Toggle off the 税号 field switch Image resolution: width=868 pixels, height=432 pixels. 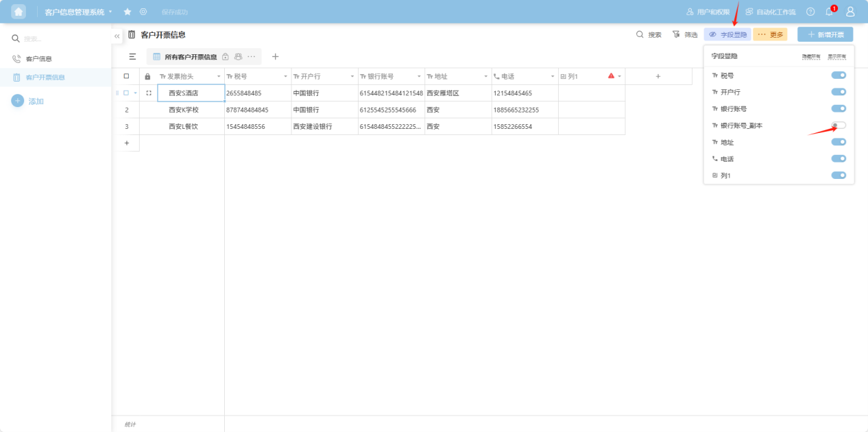click(x=839, y=75)
